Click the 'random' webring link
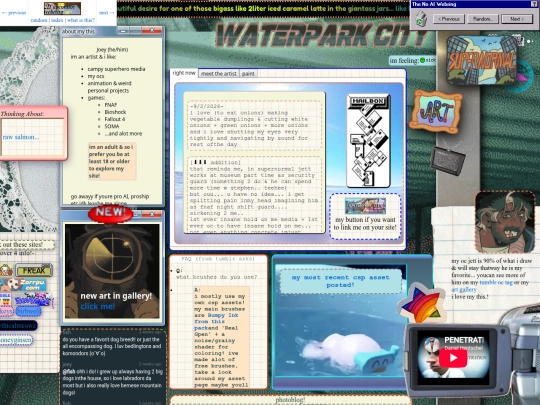Image resolution: width=540 pixels, height=405 pixels. [39, 20]
